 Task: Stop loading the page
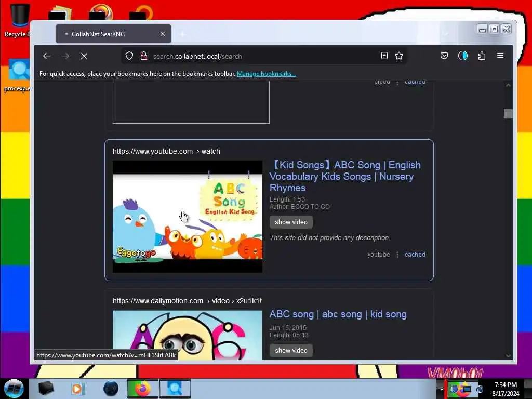84,56
